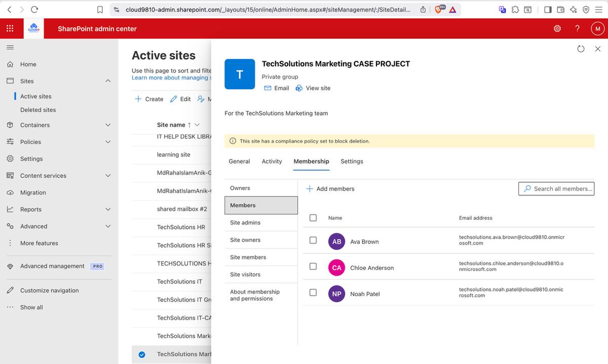Screen dimensions: 608x364
Task: Click the share icon in address bar
Action: click(423, 9)
